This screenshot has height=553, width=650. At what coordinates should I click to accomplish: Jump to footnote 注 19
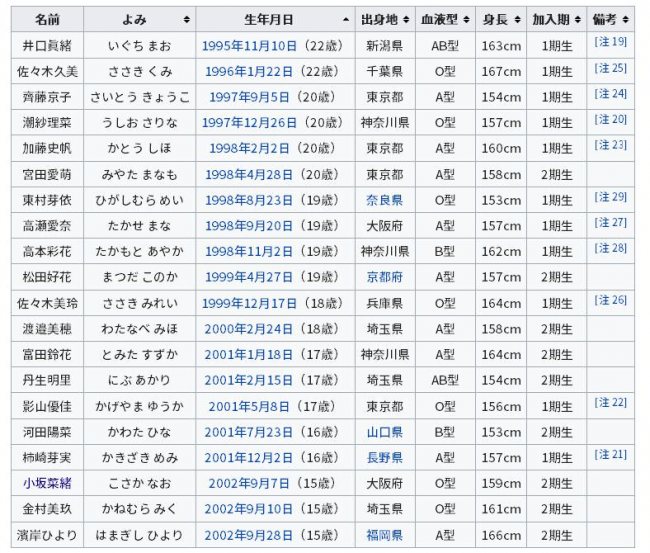point(611,41)
